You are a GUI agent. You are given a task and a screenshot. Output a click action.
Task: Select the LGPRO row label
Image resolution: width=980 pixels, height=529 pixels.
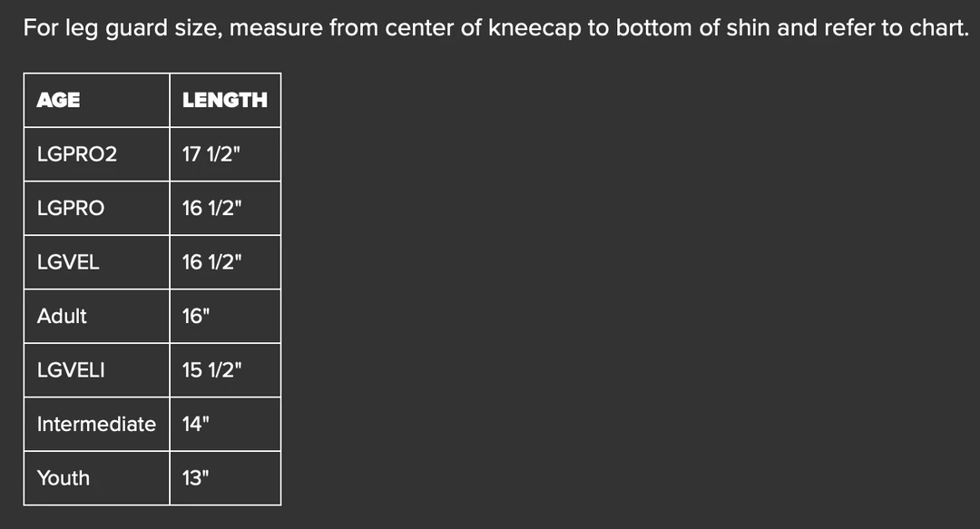71,209
